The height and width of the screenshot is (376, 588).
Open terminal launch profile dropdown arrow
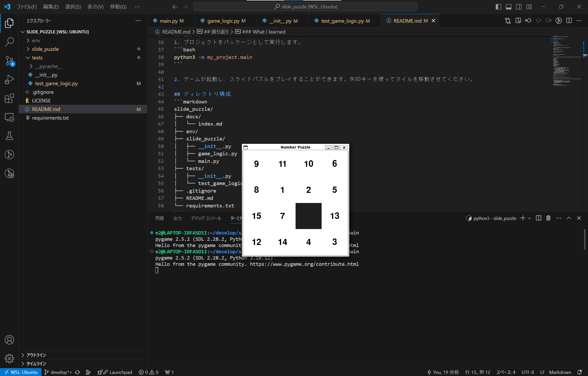(529, 218)
